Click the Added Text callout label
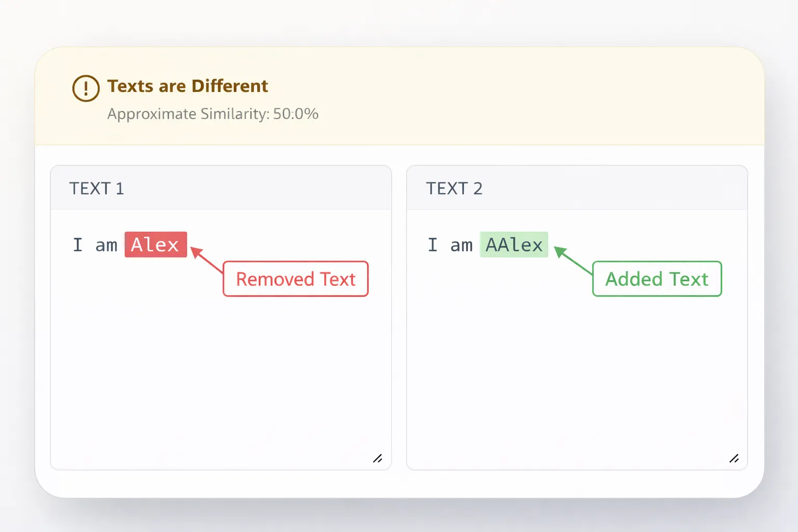798x532 pixels. pos(656,279)
